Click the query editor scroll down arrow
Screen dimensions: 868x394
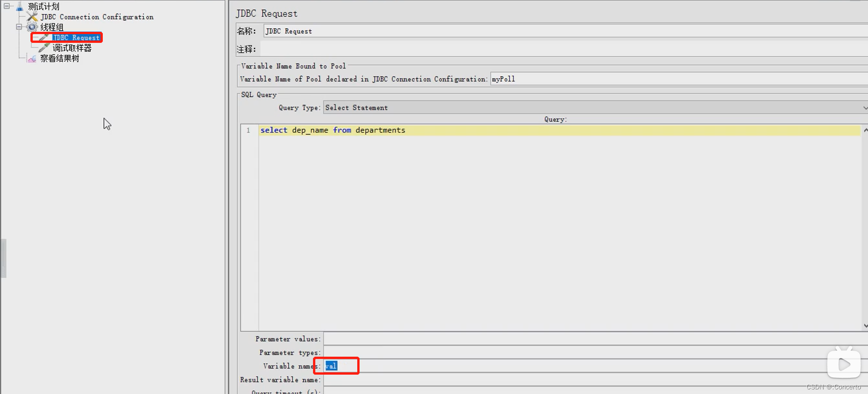[865, 325]
